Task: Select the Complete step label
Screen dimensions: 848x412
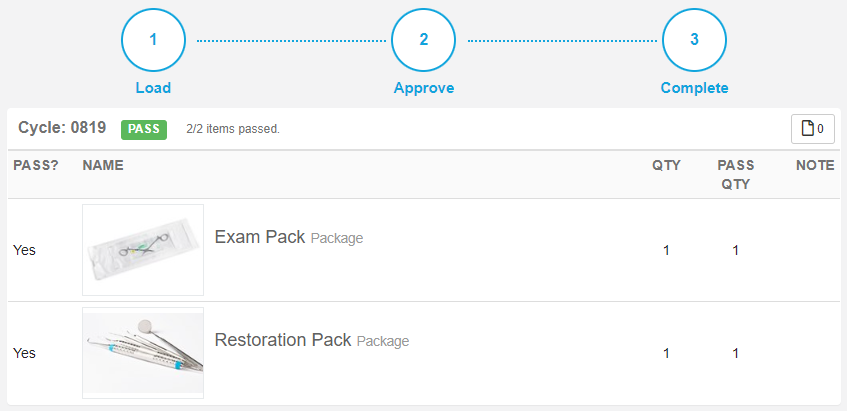Action: (x=694, y=88)
